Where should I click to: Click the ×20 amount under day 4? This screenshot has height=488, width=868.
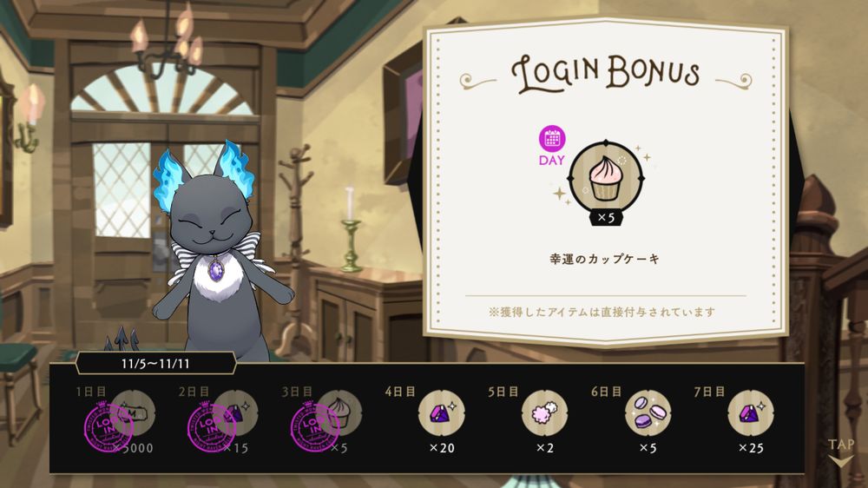click(442, 447)
